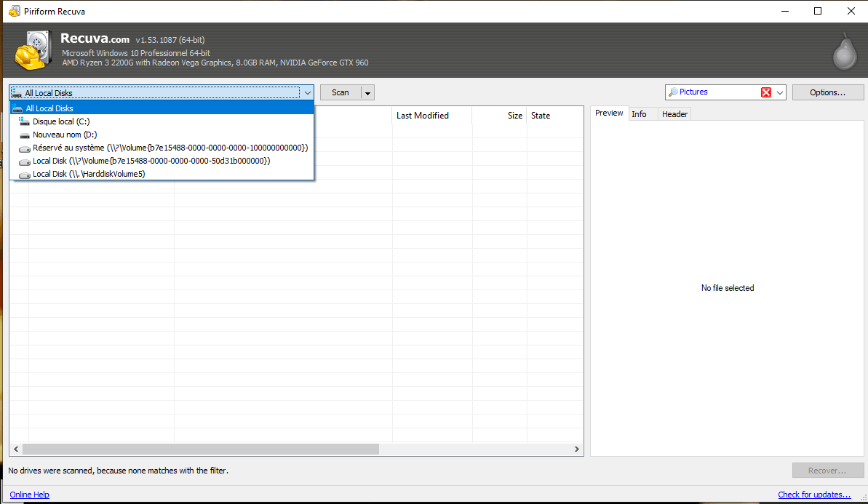Start a scan with the Scan button

[341, 93]
